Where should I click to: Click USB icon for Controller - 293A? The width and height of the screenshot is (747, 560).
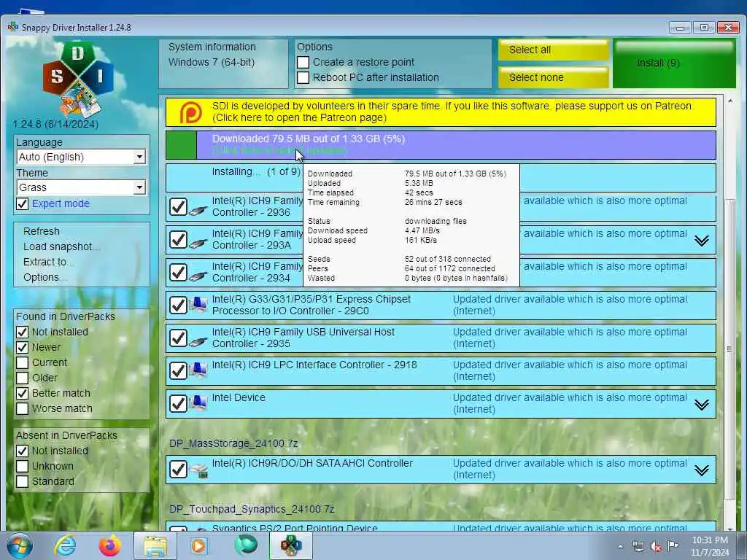(198, 243)
